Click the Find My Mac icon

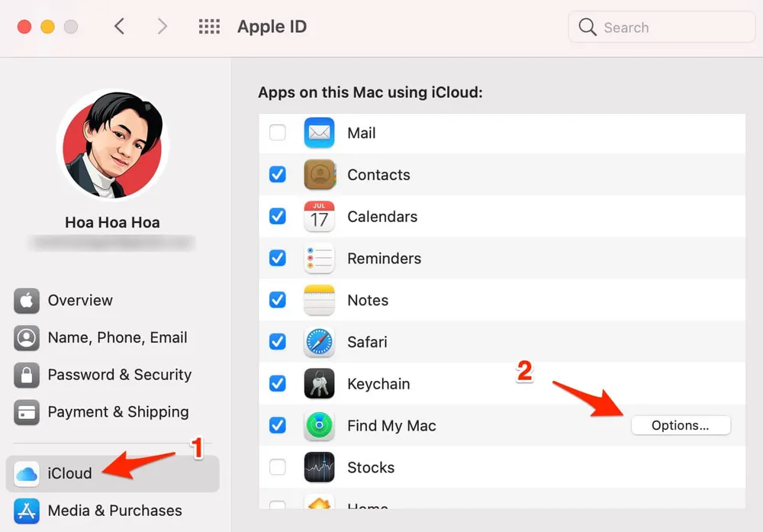[319, 426]
